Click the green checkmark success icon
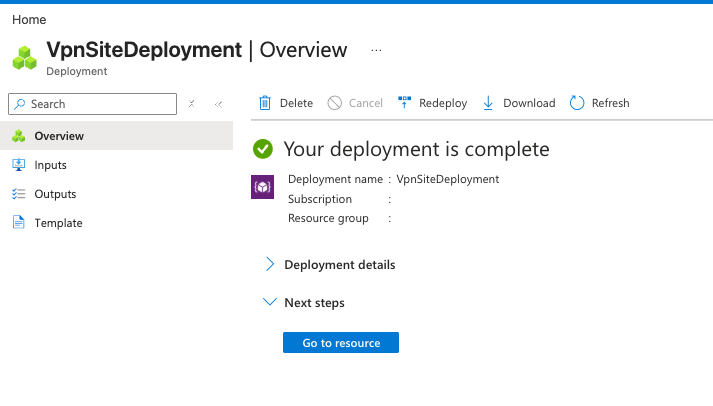 pyautogui.click(x=263, y=149)
